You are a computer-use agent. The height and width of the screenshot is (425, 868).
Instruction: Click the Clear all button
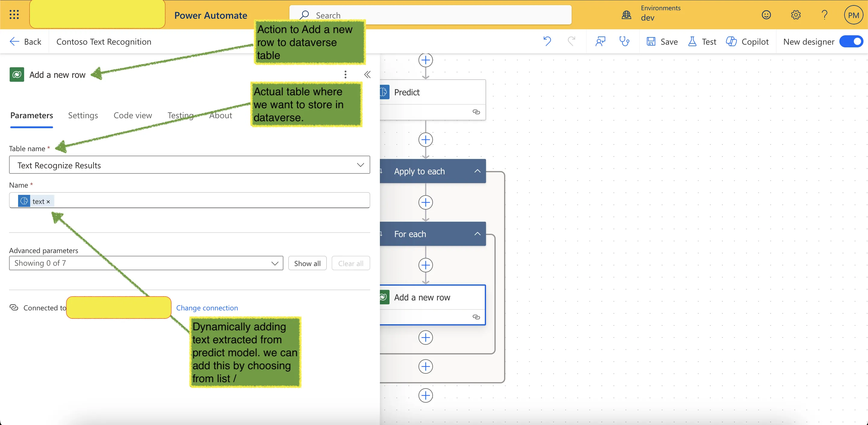pos(351,263)
